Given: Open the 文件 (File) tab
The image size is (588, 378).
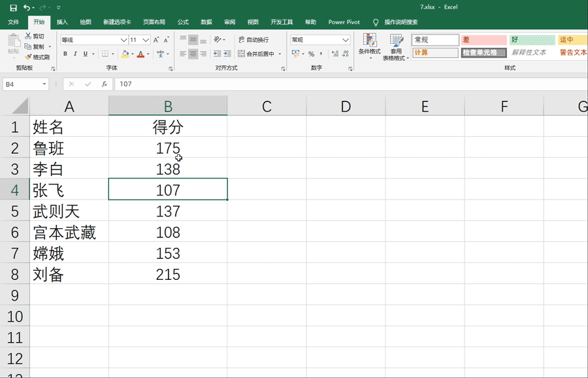Looking at the screenshot, I should 14,22.
